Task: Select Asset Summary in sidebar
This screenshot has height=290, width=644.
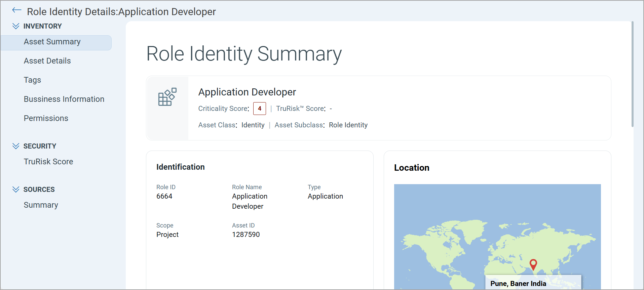Action: (52, 42)
